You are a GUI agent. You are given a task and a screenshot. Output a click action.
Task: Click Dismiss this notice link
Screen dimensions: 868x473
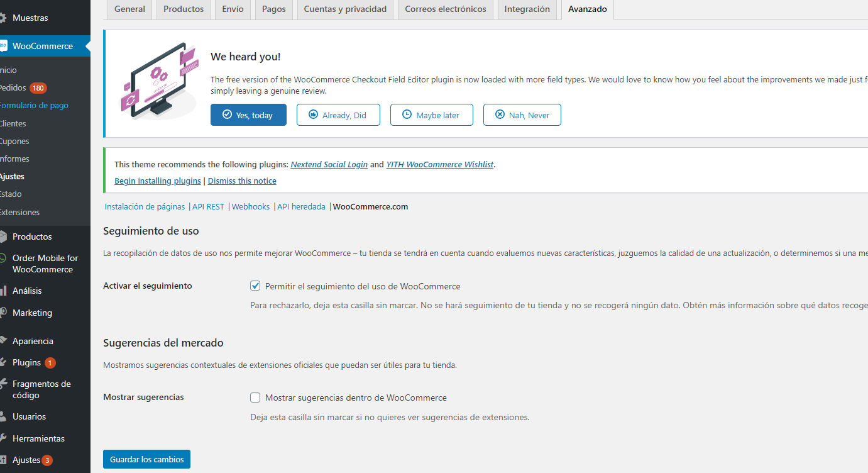coord(242,181)
